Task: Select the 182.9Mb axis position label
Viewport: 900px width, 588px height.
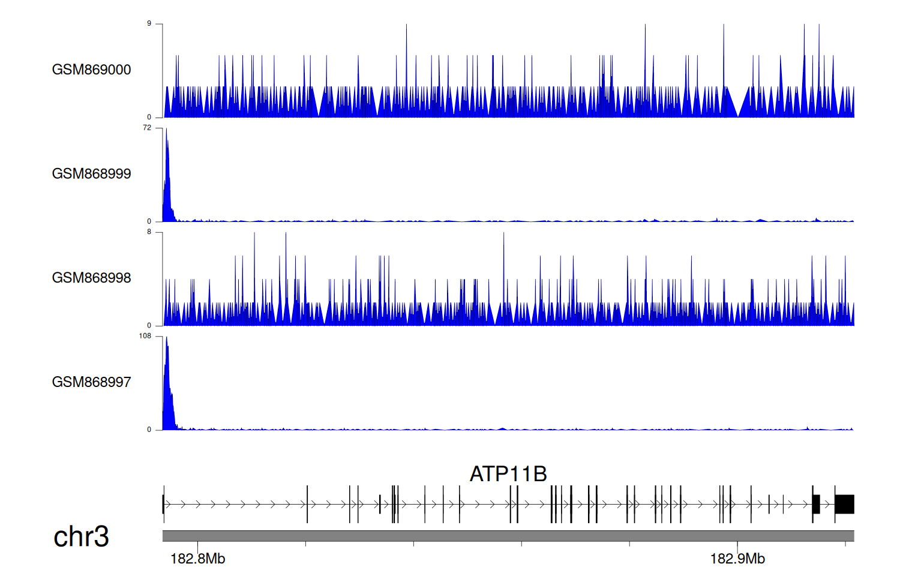Action: 737,559
